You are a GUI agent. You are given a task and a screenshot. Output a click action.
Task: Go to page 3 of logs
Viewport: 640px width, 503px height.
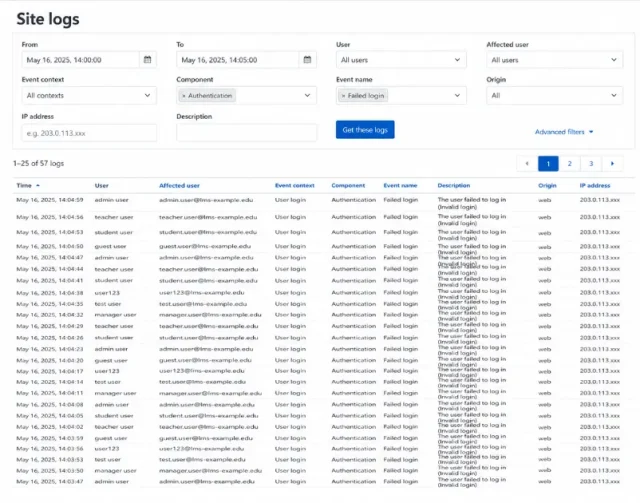(591, 163)
